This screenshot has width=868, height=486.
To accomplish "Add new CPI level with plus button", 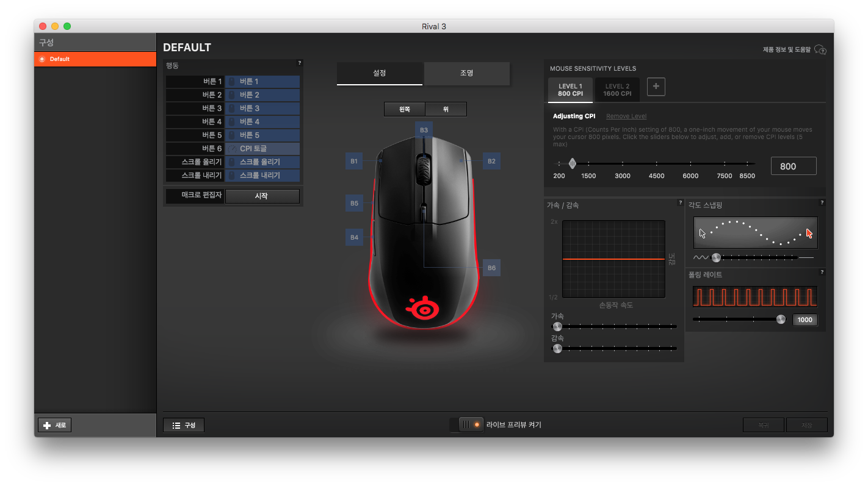I will pyautogui.click(x=656, y=87).
